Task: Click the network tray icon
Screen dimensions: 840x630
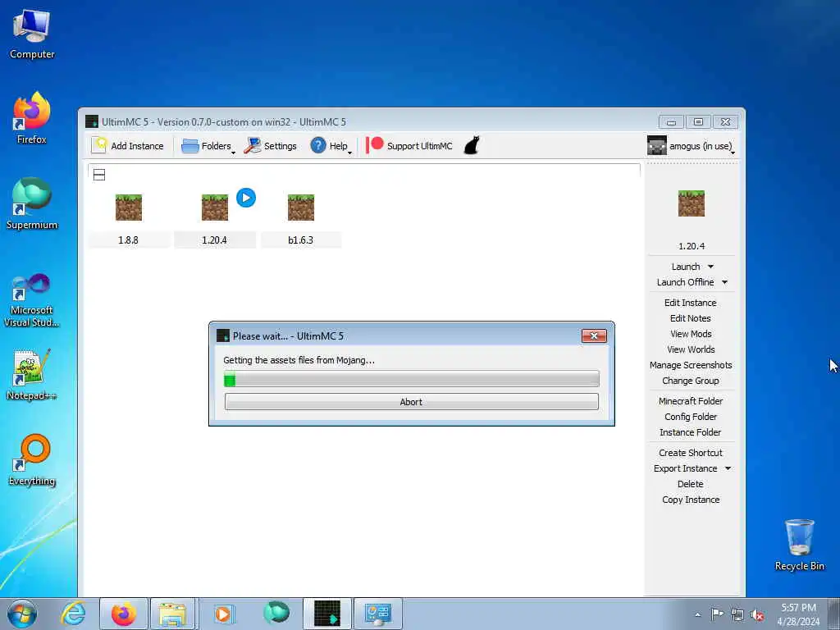Action: pyautogui.click(x=737, y=615)
